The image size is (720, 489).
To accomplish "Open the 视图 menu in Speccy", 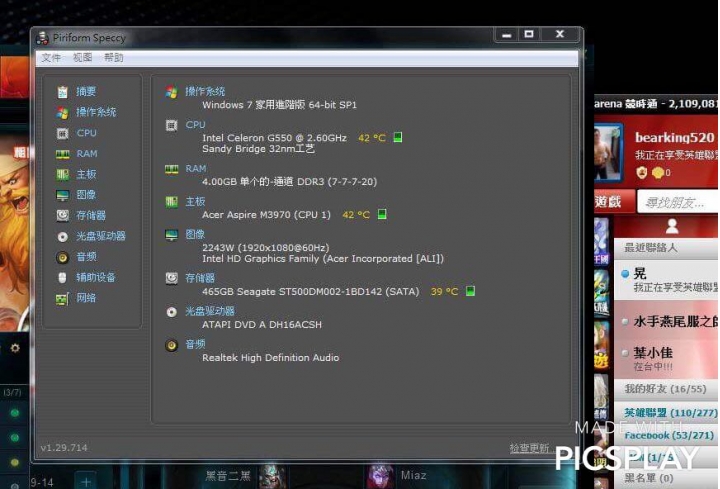I will (83, 57).
